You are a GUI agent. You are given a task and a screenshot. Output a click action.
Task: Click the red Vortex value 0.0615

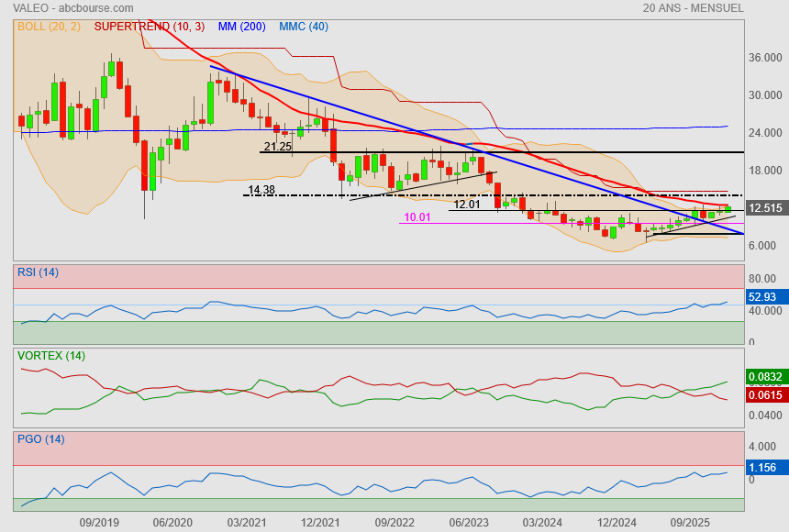(x=765, y=394)
